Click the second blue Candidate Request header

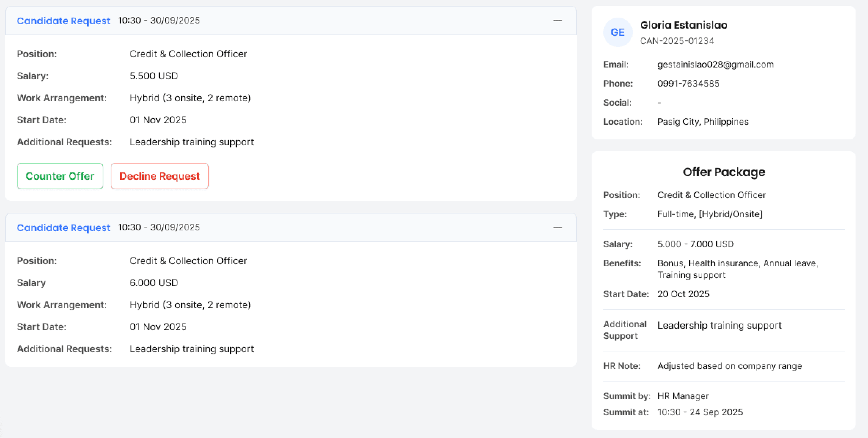[x=63, y=227]
